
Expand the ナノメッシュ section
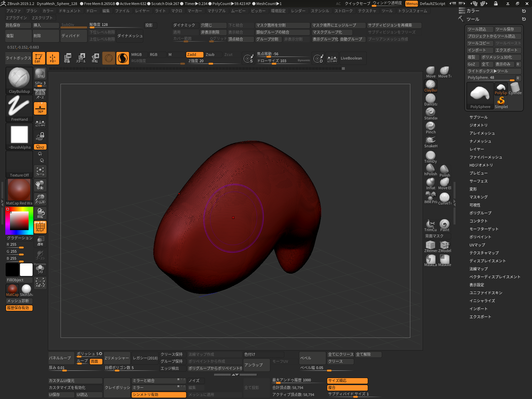pyautogui.click(x=480, y=141)
